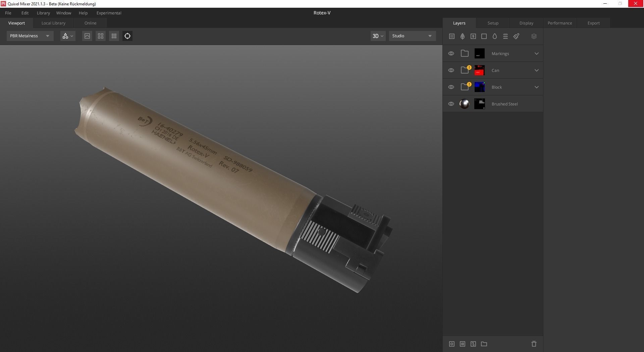Hide the Brushed Steel layer
This screenshot has width=644, height=352.
pyautogui.click(x=451, y=104)
